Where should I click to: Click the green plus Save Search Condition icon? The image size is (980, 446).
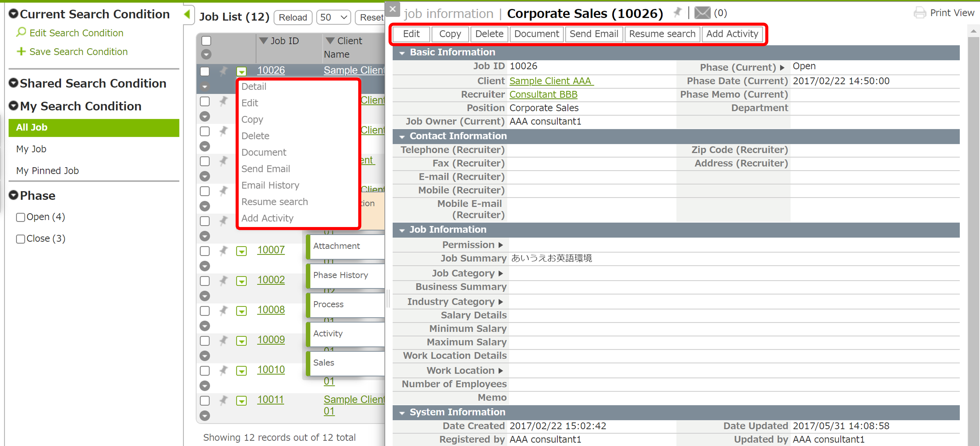click(x=21, y=51)
